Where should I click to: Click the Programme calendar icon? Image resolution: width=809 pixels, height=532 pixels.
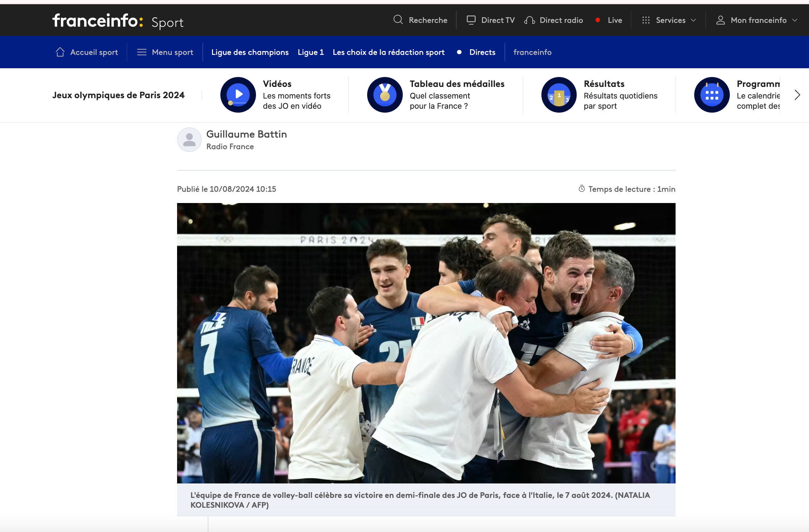point(711,95)
